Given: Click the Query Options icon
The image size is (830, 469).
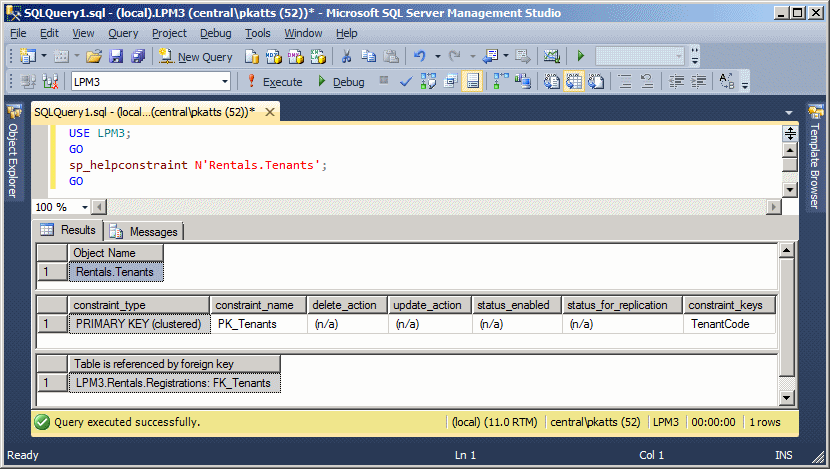Looking at the screenshot, I should (450, 82).
